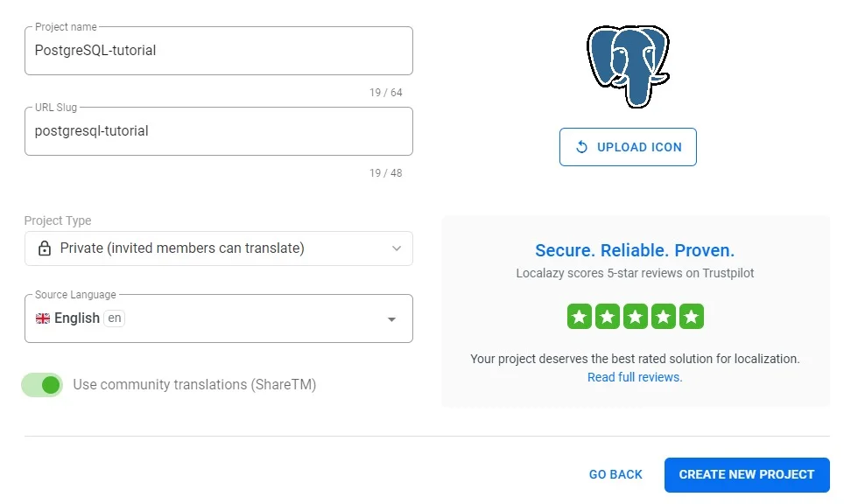This screenshot has width=851, height=504.
Task: Expand the Source Language dropdown arrow
Action: 391,319
